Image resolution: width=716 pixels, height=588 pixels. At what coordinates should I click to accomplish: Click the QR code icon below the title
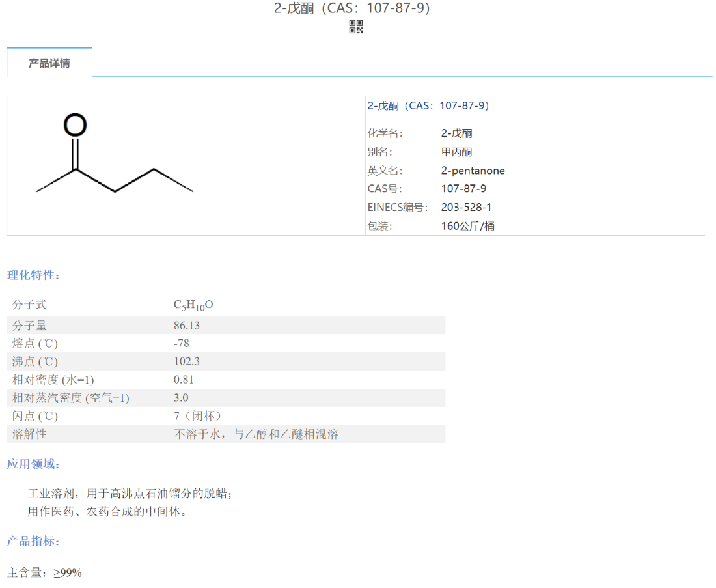pyautogui.click(x=356, y=27)
